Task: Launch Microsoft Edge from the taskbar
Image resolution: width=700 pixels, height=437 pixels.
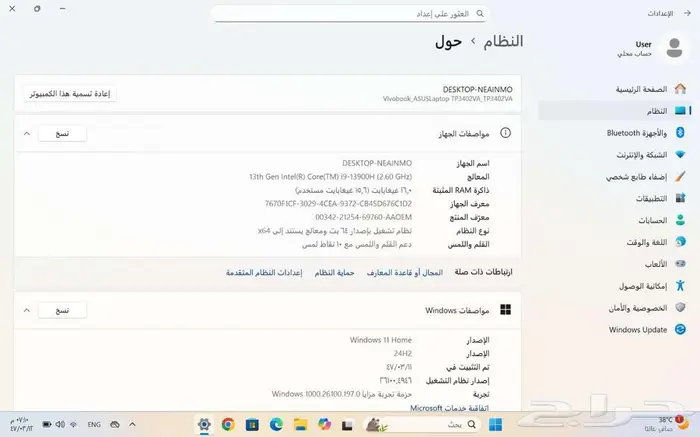Action: click(x=276, y=425)
